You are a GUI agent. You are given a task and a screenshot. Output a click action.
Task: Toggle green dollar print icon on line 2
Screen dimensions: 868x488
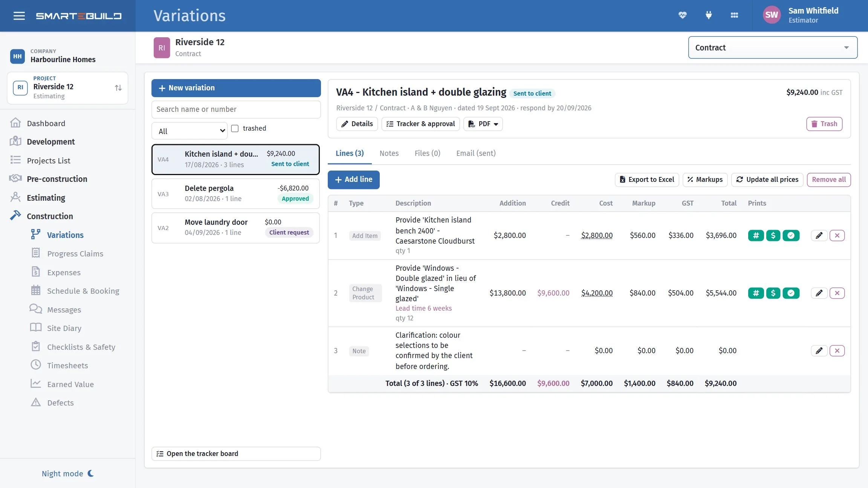click(x=773, y=293)
